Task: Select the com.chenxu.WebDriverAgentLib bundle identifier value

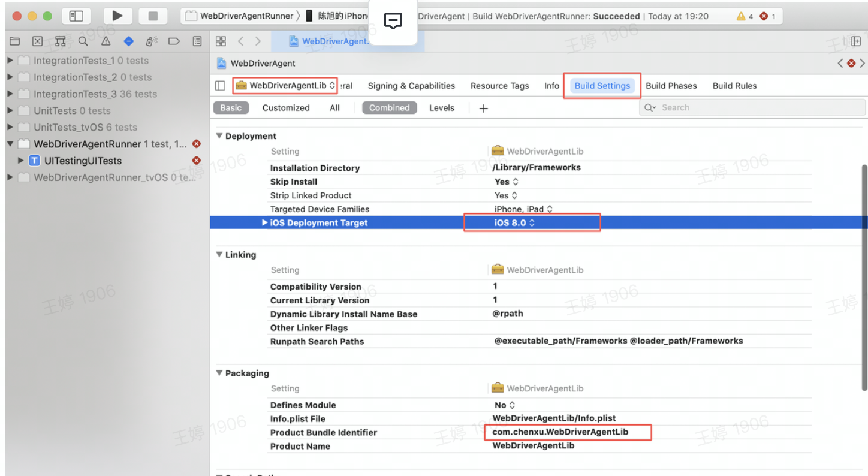Action: (x=560, y=432)
